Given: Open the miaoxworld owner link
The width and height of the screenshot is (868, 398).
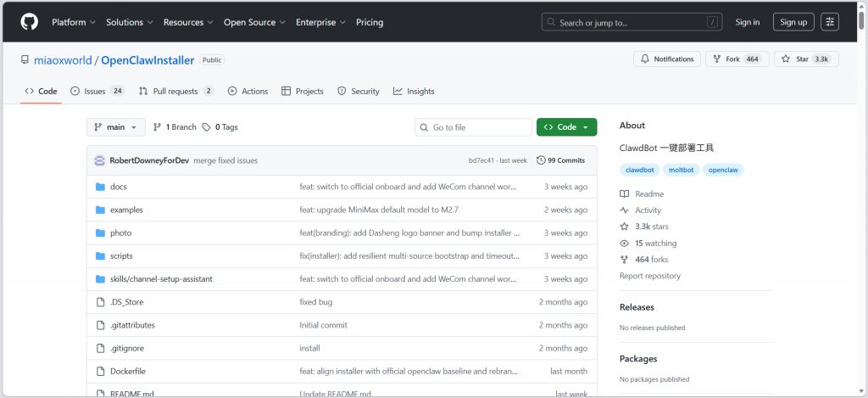Looking at the screenshot, I should [x=63, y=60].
